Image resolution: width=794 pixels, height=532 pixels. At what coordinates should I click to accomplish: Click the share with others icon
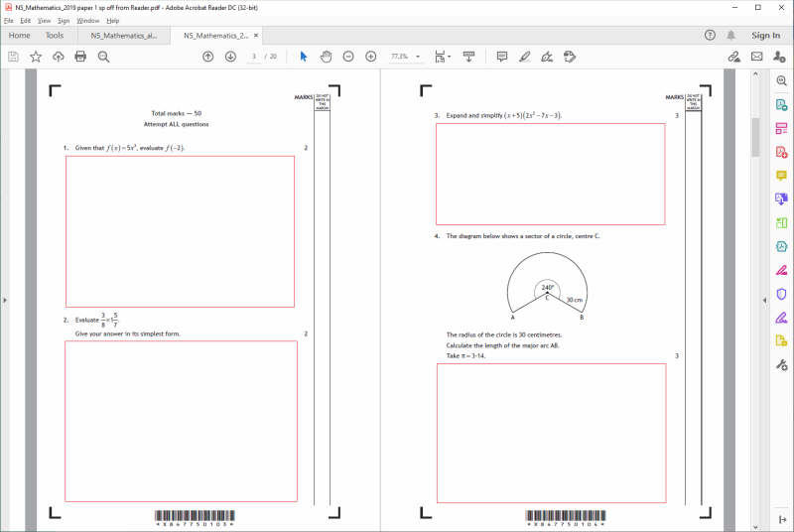tap(779, 57)
